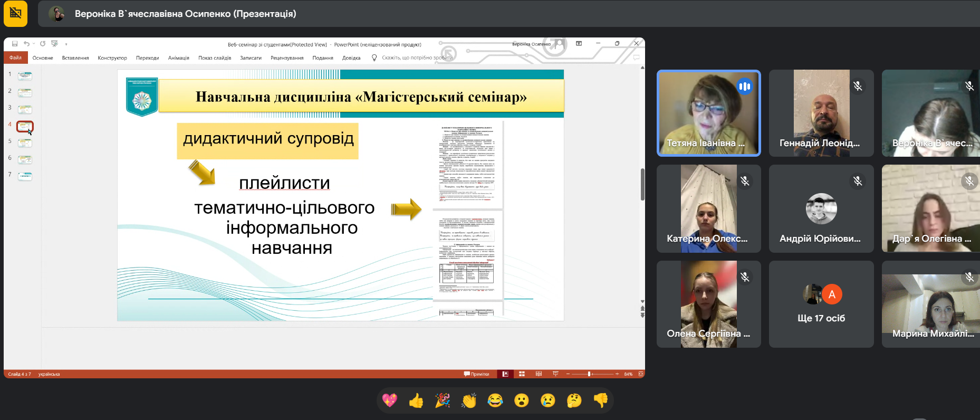Click the Save icon in PowerPoint toolbar
The width and height of the screenshot is (980, 420).
(15, 44)
